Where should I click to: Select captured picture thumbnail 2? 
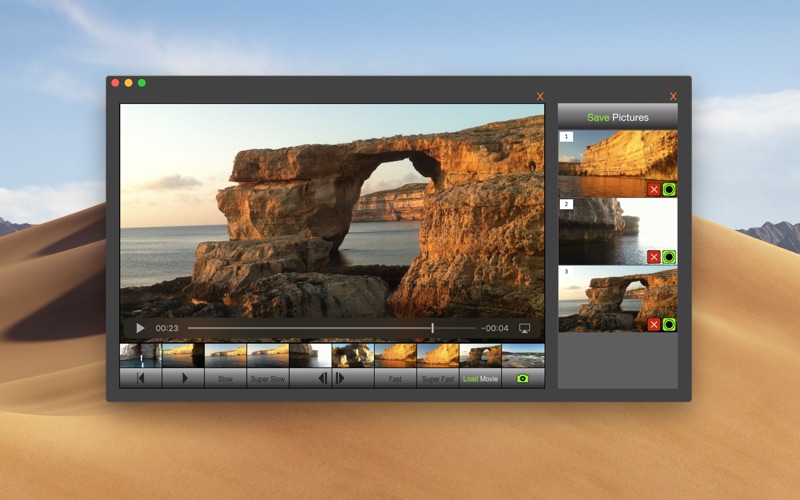coord(618,231)
